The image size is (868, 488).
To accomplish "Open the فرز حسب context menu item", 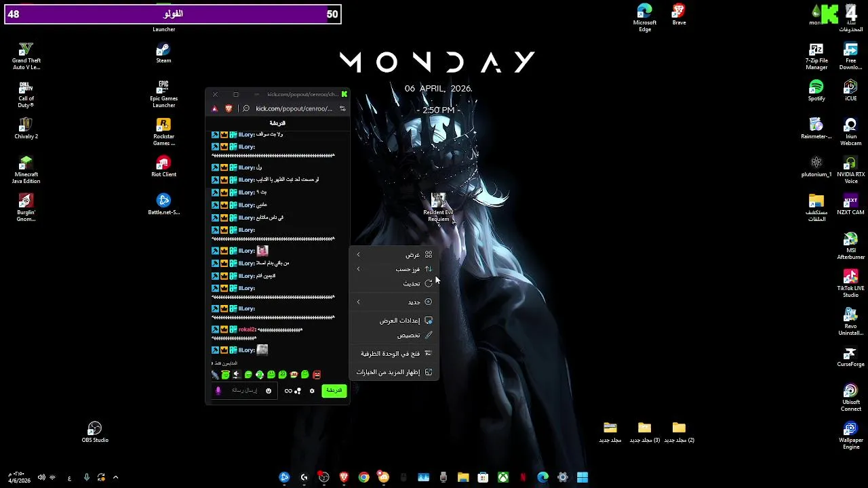I will point(395,269).
